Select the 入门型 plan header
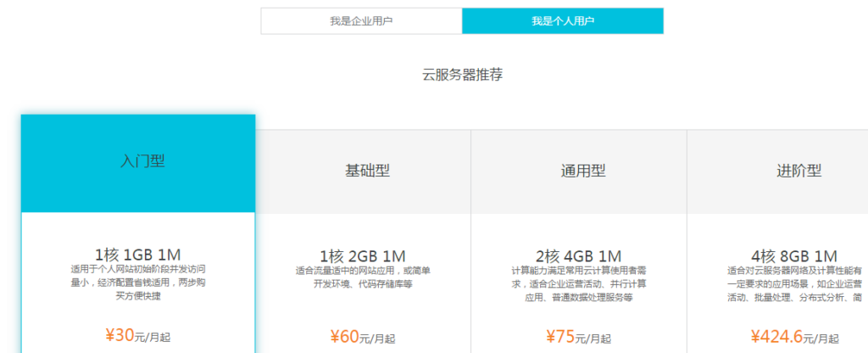868x353 pixels. (x=138, y=164)
